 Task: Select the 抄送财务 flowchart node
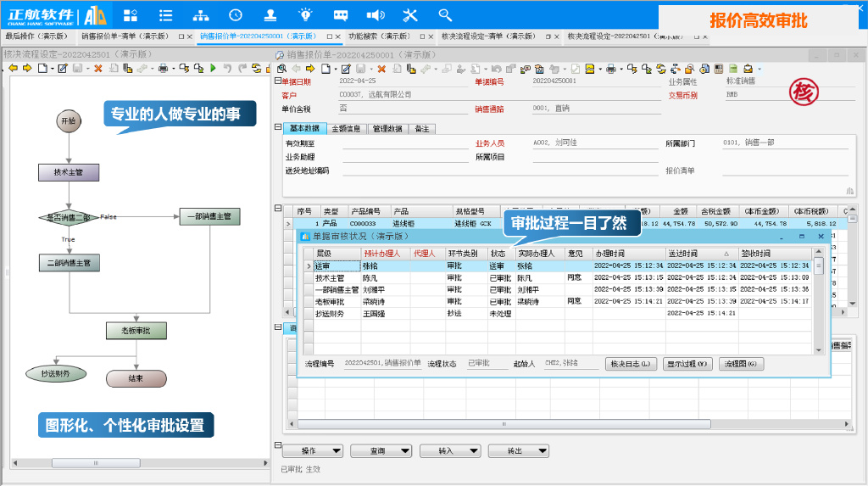(55, 373)
